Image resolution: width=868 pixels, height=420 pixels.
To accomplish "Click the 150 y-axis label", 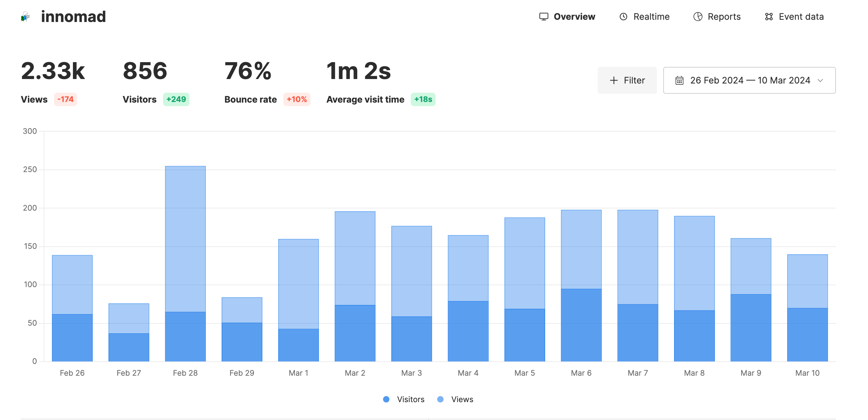I will pyautogui.click(x=30, y=246).
